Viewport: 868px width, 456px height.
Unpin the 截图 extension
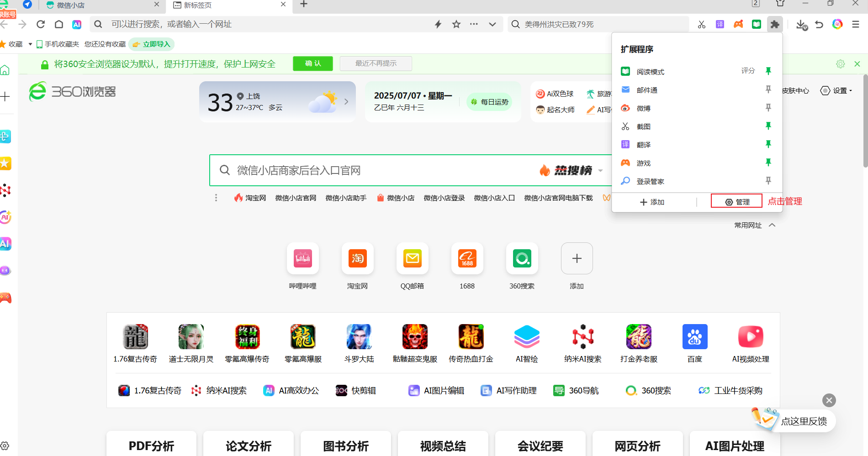click(x=768, y=126)
